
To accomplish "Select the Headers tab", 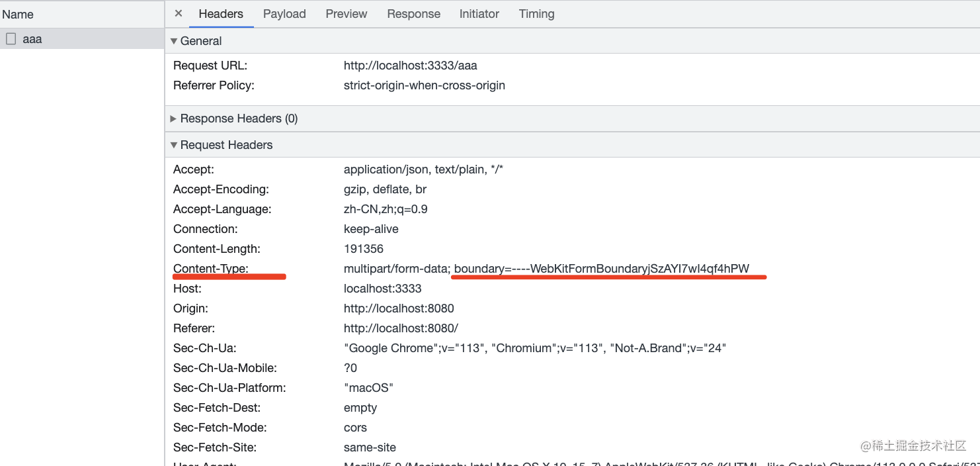I will [x=221, y=14].
